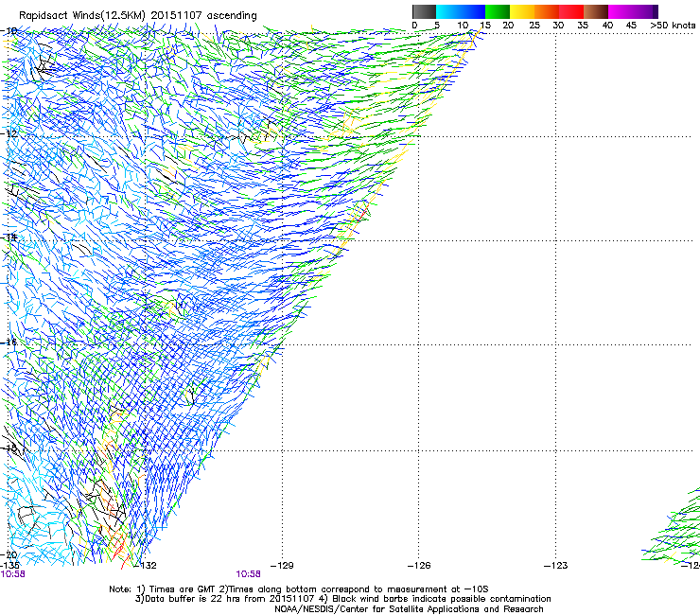Viewport: 700px width, 615px height.
Task: Click the yellow 20-25 knots color swatch
Action: (522, 11)
